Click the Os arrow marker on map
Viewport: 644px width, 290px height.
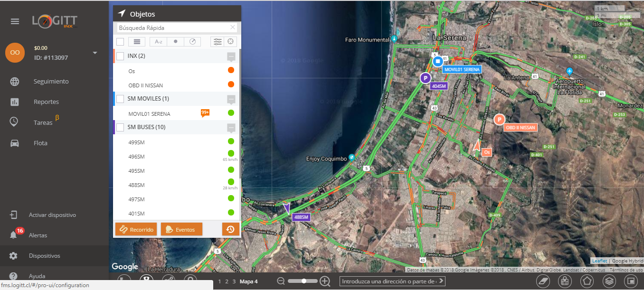(x=477, y=145)
